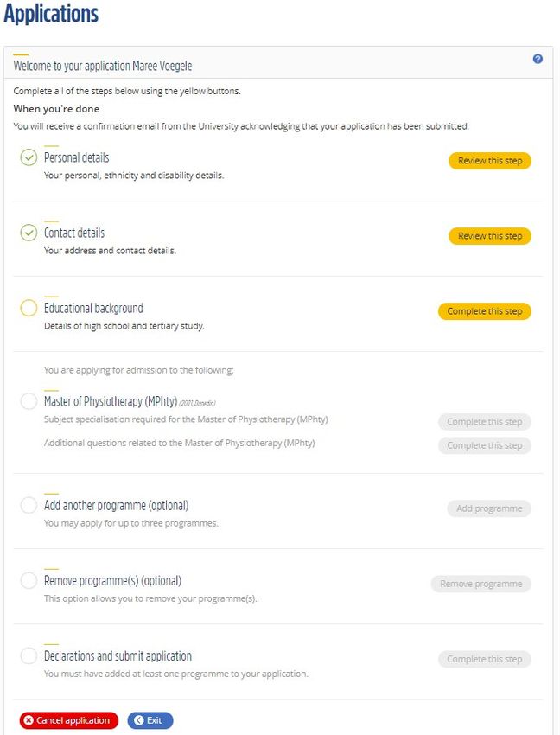The height and width of the screenshot is (735, 560).
Task: Click the grey circle beside Remove programme(s)
Action: pos(29,580)
